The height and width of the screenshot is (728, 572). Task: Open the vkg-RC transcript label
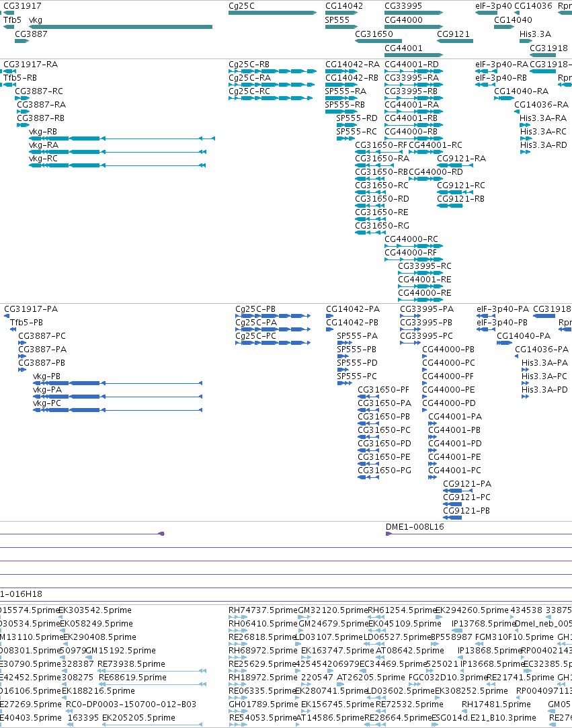tap(43, 159)
